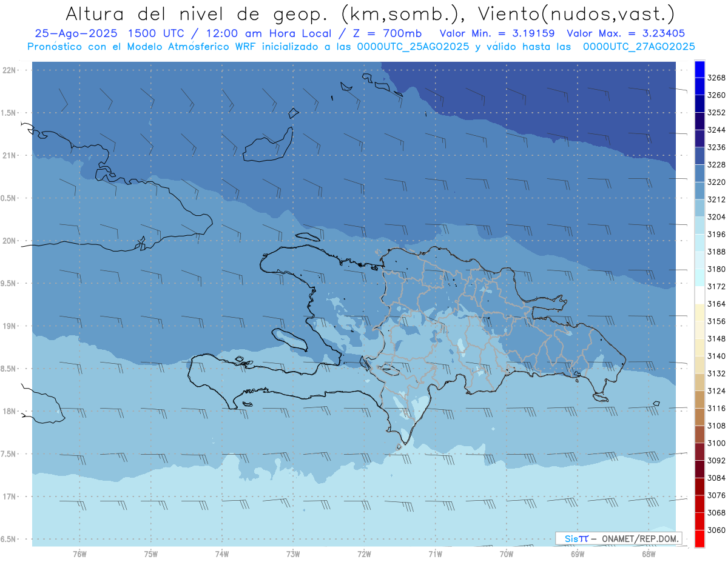
Task: Click the '69W' longitude label
Action: coord(578,554)
